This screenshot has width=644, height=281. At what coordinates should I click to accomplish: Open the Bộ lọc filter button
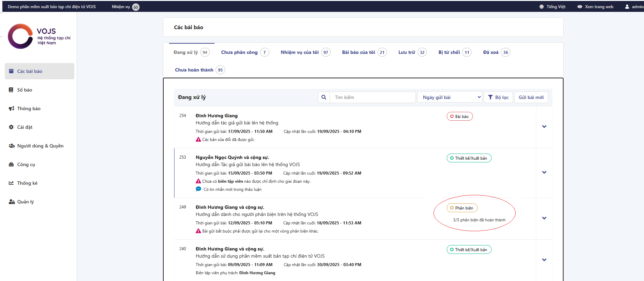click(x=498, y=97)
